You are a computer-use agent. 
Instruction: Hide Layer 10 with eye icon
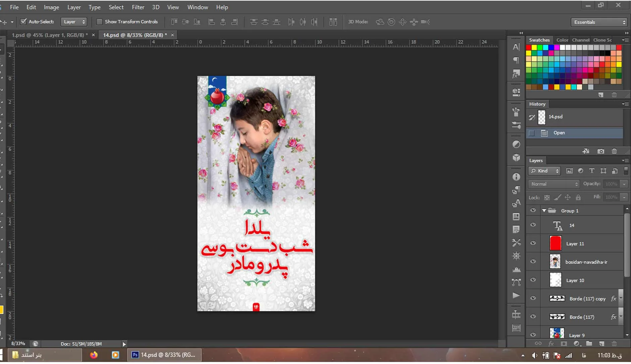tap(533, 280)
